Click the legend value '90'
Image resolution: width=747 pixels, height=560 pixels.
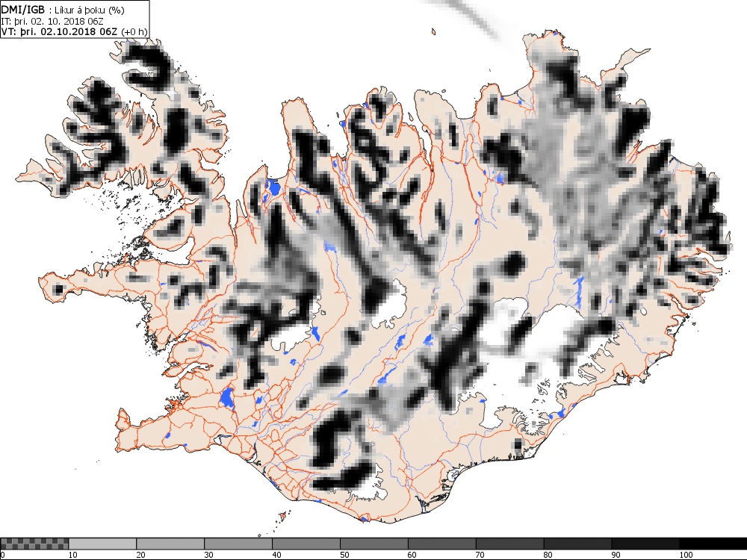[616, 555]
